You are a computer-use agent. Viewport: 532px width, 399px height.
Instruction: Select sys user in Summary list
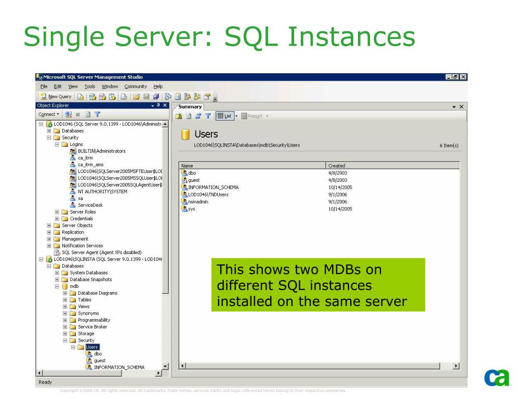click(x=191, y=209)
